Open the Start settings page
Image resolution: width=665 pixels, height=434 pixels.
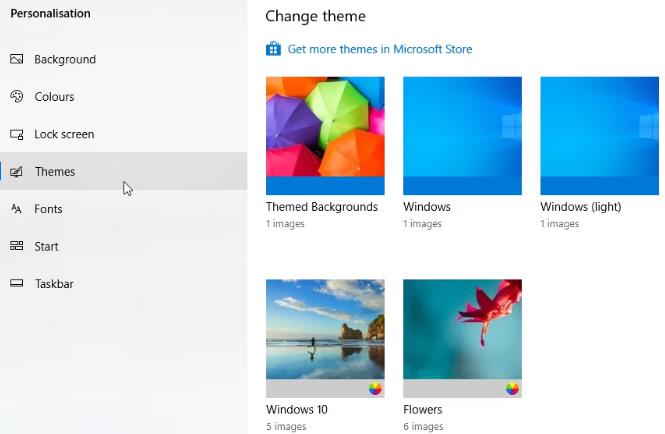pos(123,246)
